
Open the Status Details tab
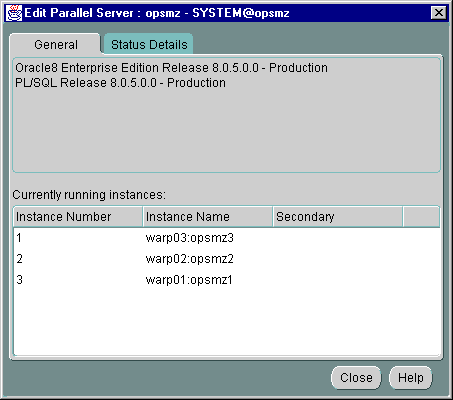pyautogui.click(x=149, y=45)
